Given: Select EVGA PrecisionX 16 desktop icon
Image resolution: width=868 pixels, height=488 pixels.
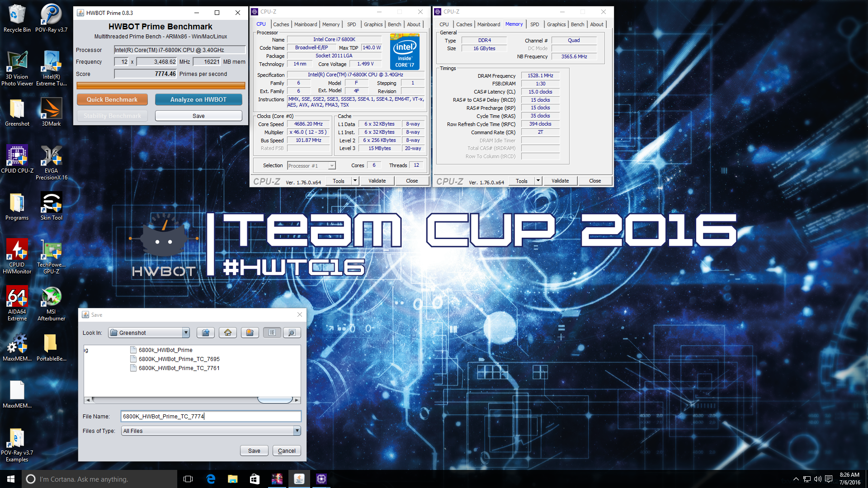Looking at the screenshot, I should pos(52,163).
